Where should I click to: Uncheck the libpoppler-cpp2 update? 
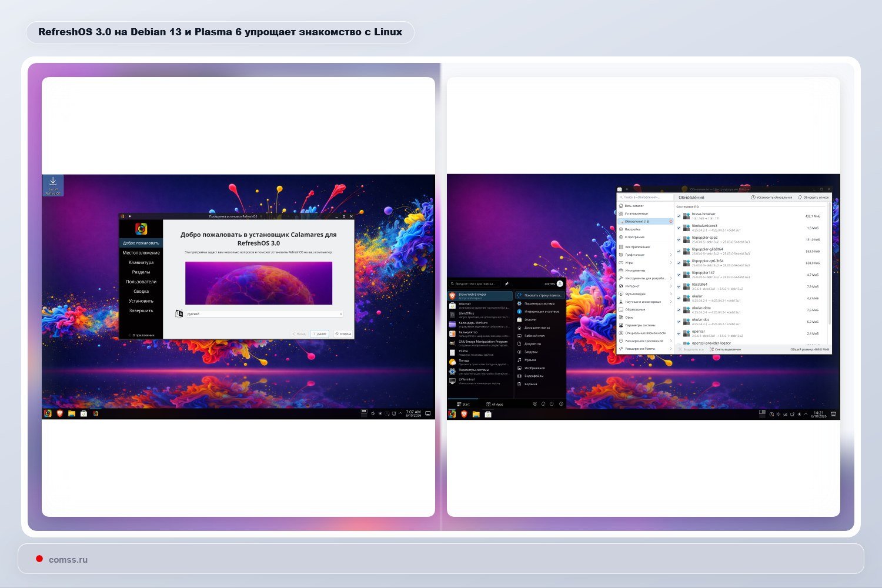click(x=679, y=240)
